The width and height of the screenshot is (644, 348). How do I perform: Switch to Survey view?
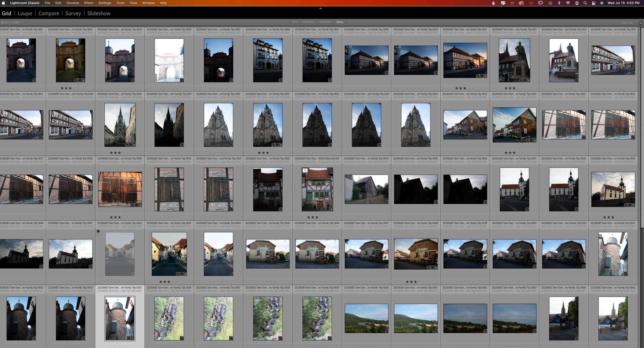73,13
